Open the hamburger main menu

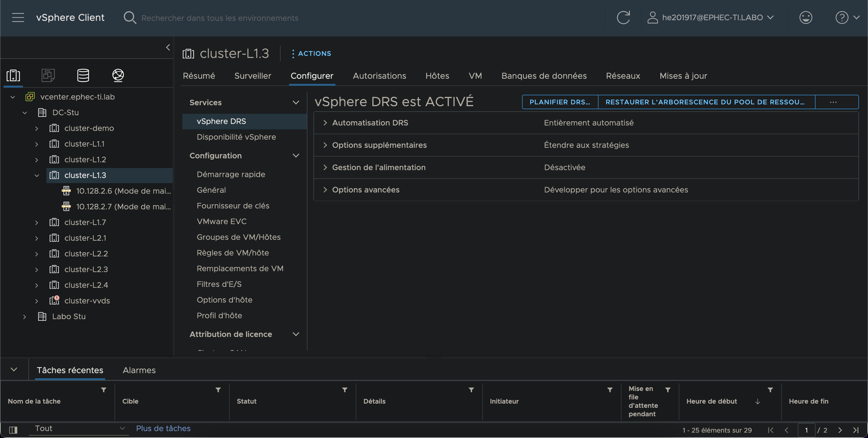[x=18, y=17]
